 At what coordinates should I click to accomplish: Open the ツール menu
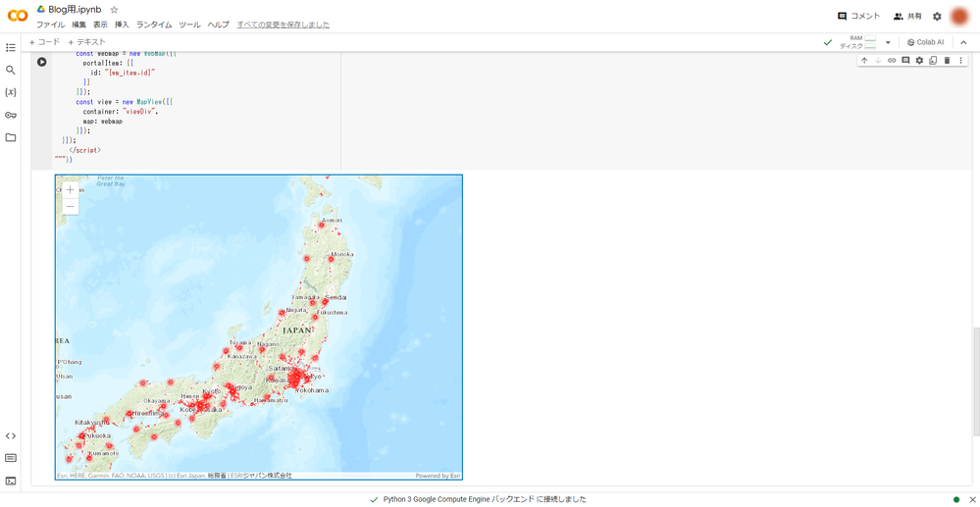[x=189, y=25]
